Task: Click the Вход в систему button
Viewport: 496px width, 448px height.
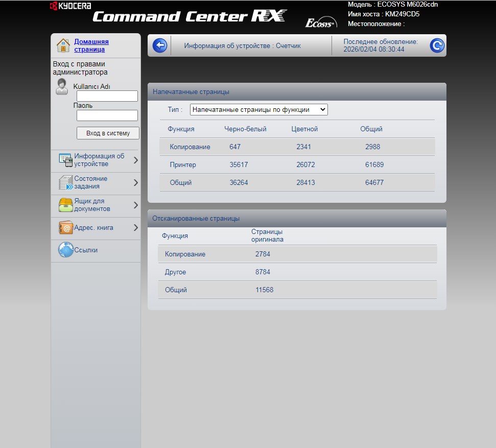Action: 108,133
